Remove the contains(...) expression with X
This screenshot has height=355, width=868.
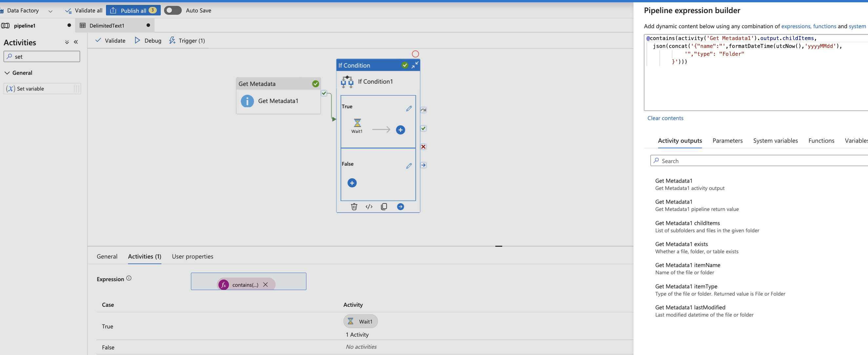tap(265, 284)
